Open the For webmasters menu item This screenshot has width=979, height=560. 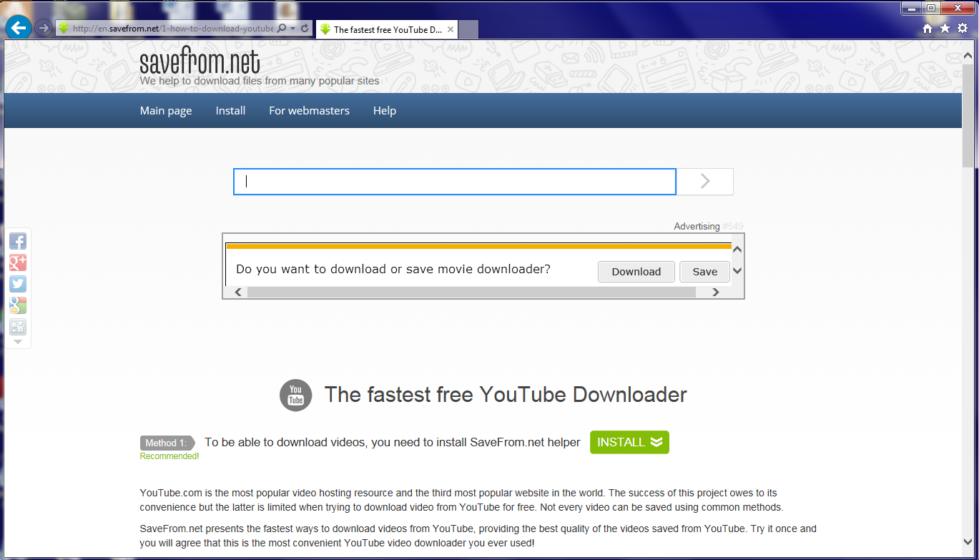(309, 111)
